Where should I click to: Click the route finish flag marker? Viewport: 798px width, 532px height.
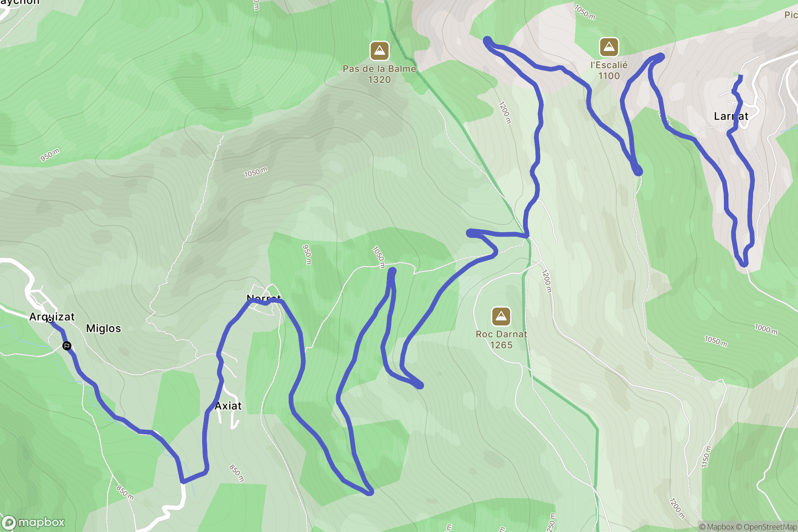67,346
